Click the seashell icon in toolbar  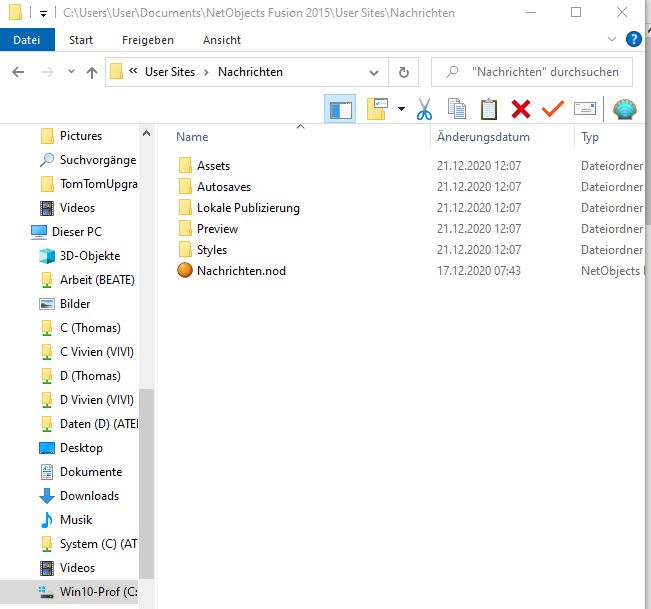[x=624, y=109]
